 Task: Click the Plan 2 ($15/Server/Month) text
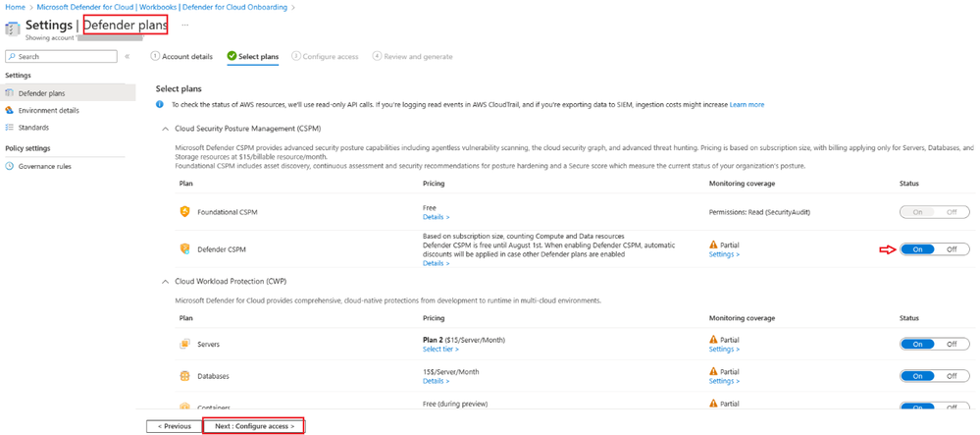coord(464,340)
